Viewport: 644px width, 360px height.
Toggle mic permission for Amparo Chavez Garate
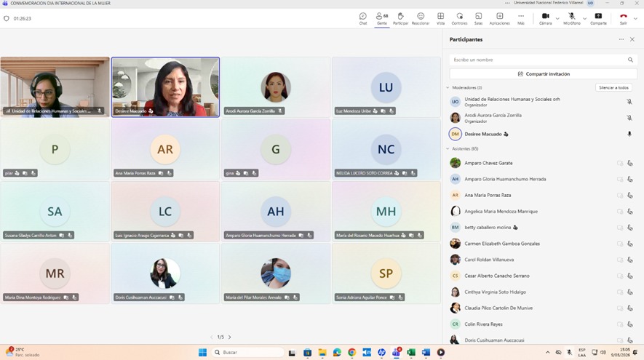629,163
